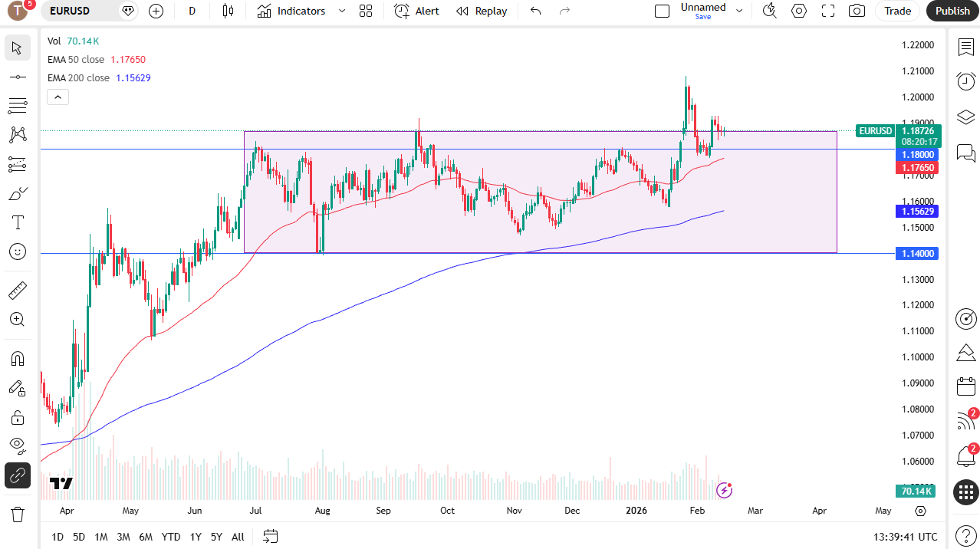
Task: Select the 5D date range
Action: pyautogui.click(x=79, y=537)
